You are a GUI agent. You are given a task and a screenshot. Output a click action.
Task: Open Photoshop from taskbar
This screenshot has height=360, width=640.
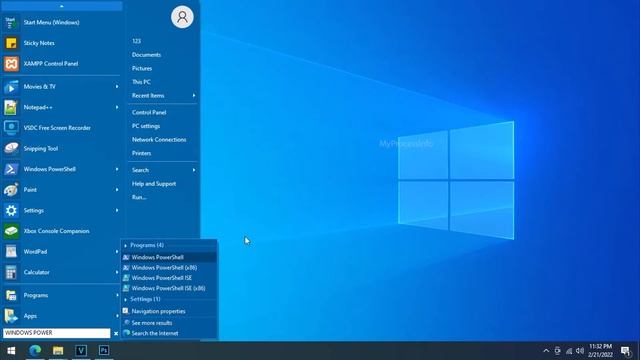click(104, 350)
